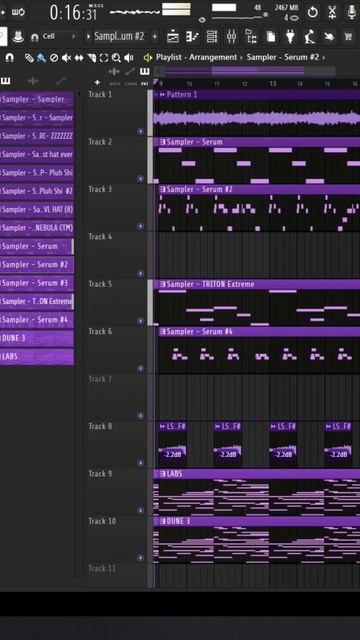Switch picker to CHAN tab
The image size is (360, 640).
click(130, 84)
